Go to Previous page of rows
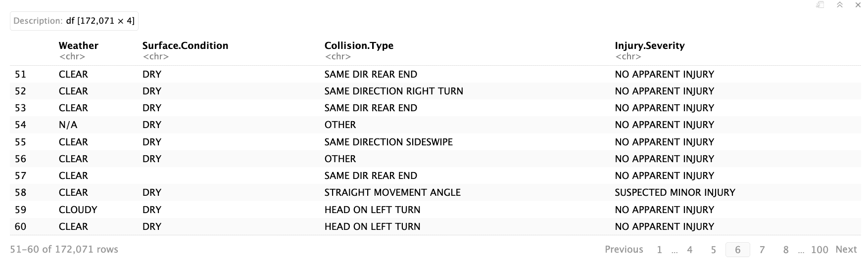Image resolution: width=868 pixels, height=264 pixels. (624, 250)
